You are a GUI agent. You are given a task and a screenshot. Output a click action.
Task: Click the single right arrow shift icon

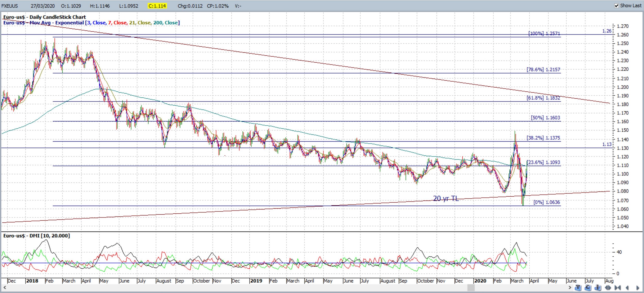(638, 288)
